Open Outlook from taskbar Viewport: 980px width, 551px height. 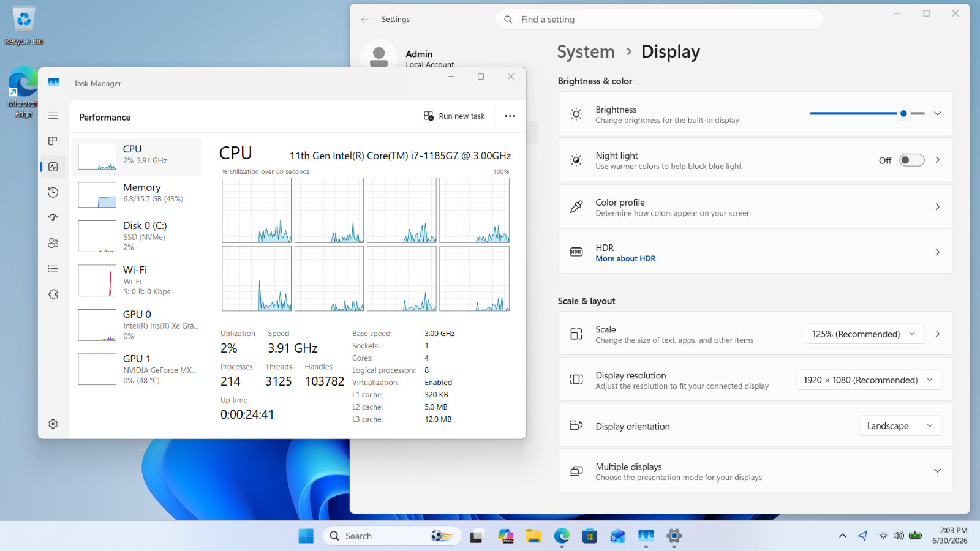[x=618, y=536]
